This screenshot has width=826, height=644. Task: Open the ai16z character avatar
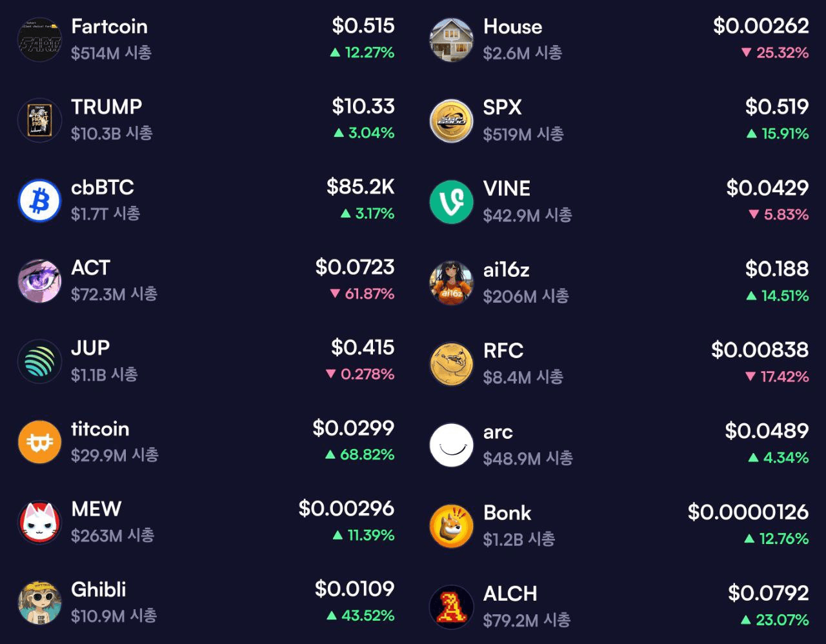452,283
